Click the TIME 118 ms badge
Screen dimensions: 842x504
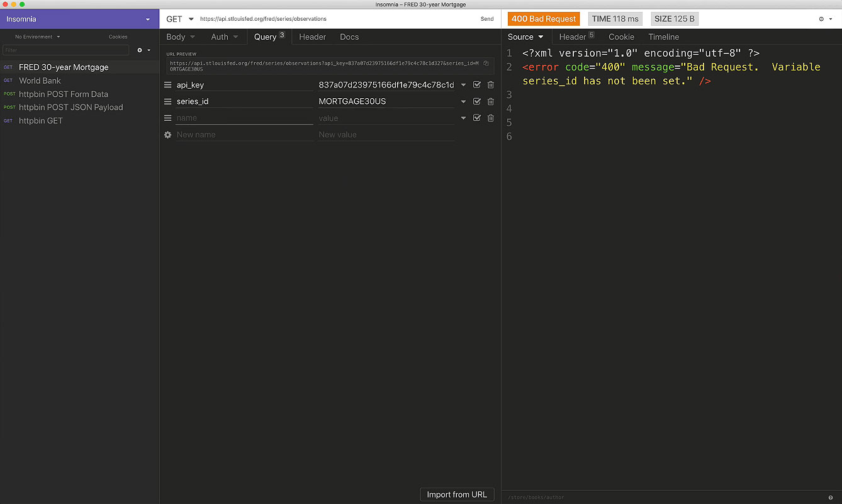(615, 19)
